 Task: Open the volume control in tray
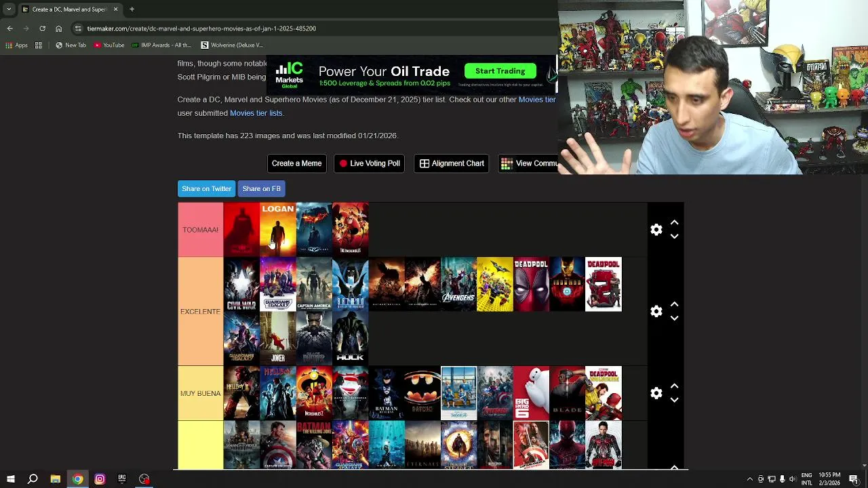coord(792,479)
